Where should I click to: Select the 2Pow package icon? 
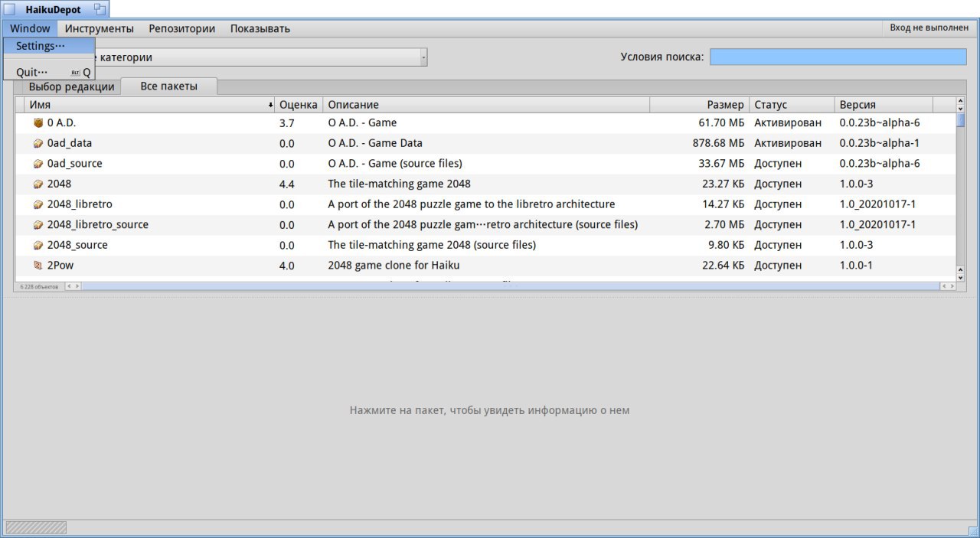point(38,266)
